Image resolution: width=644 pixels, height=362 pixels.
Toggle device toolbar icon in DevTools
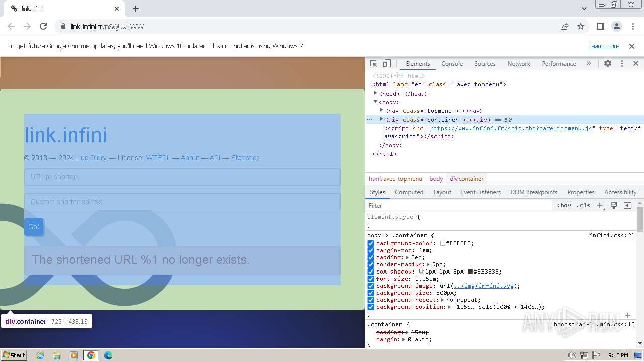pos(387,64)
